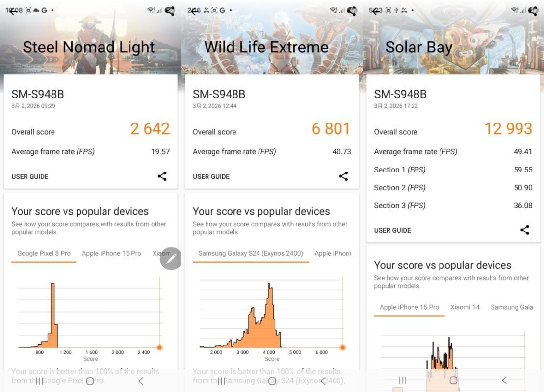This screenshot has height=392, width=544.
Task: Go back from Wild Life Extreme screen
Action: pos(193,11)
